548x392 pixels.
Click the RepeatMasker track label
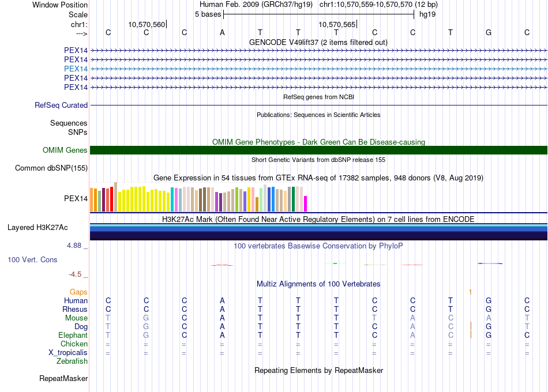click(x=63, y=378)
